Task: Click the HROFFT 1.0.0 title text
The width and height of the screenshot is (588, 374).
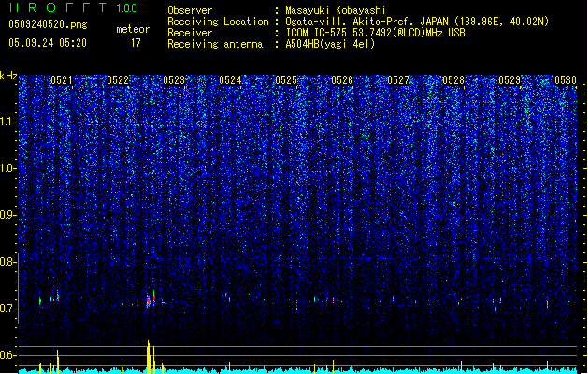Action: (x=73, y=7)
